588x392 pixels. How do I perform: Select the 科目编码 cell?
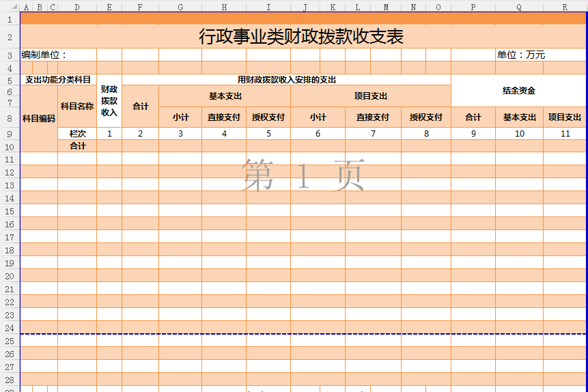(39, 118)
